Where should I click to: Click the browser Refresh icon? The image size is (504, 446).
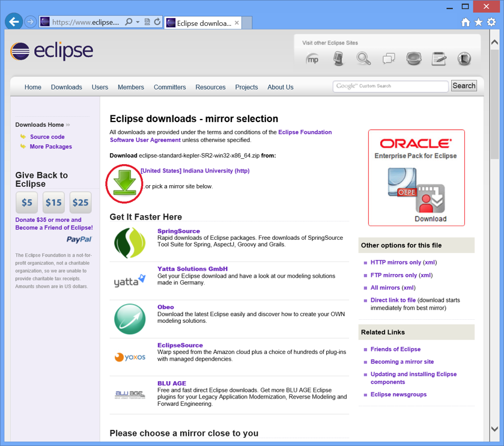(157, 22)
